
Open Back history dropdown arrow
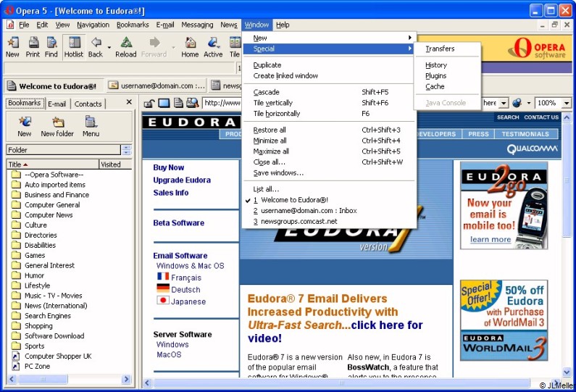(x=109, y=47)
